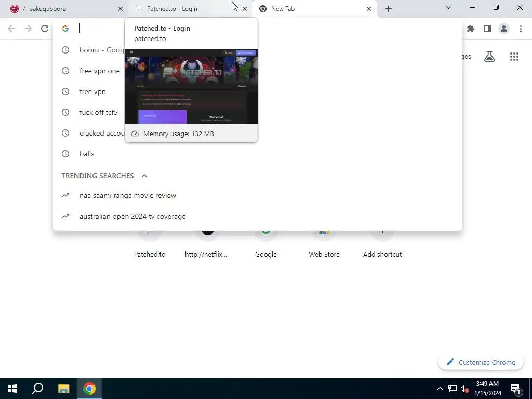Open the Patched.to shortcut
Viewport: 532px width, 399px height.
click(x=150, y=244)
